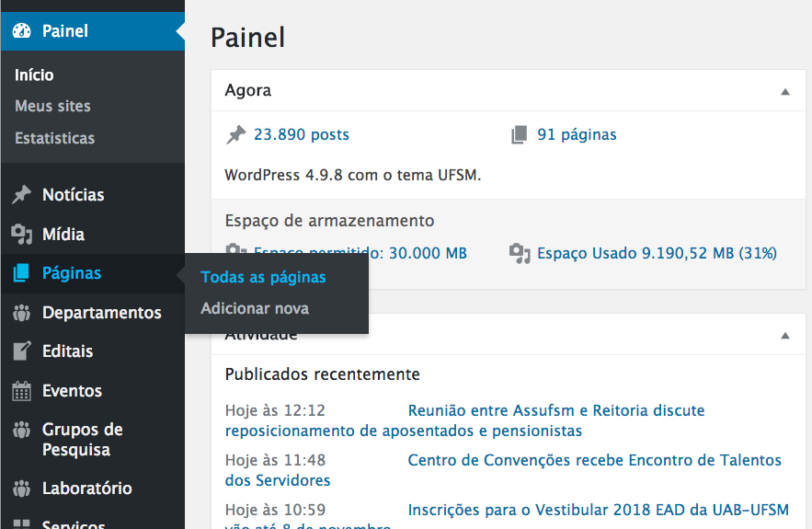812x529 pixels.
Task: Click Espaço Usado 9.190,52 MB link
Action: pyautogui.click(x=657, y=253)
